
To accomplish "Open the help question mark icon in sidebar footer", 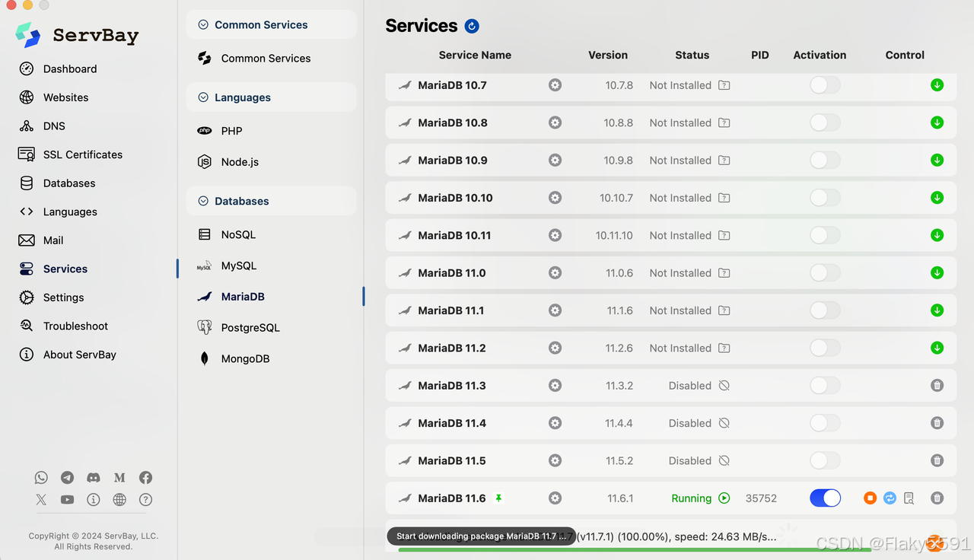I will point(146,500).
